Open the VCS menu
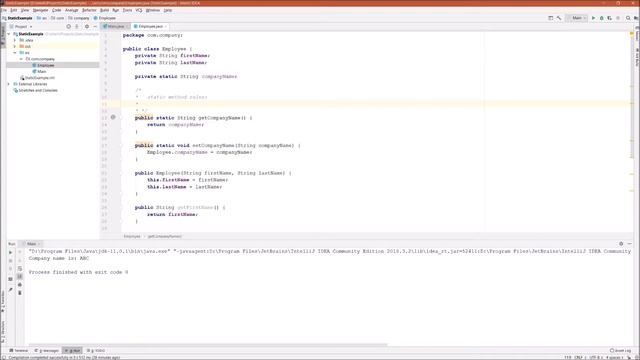This screenshot has height=360, width=640. click(139, 10)
